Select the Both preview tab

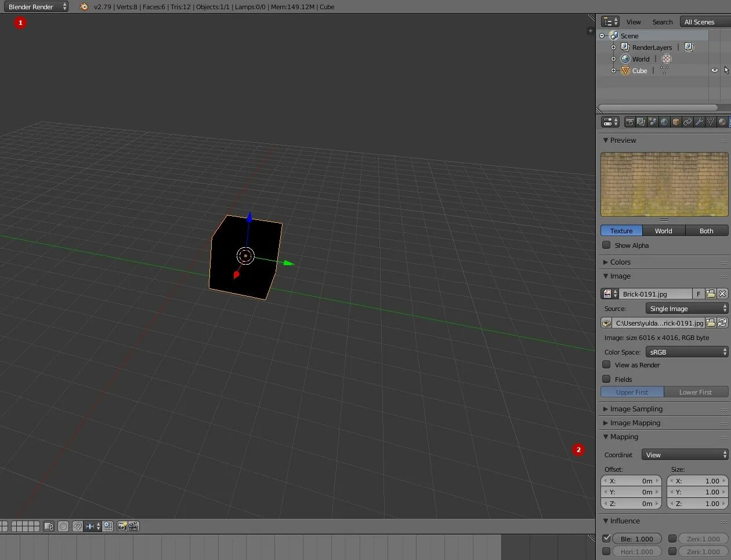pos(707,230)
